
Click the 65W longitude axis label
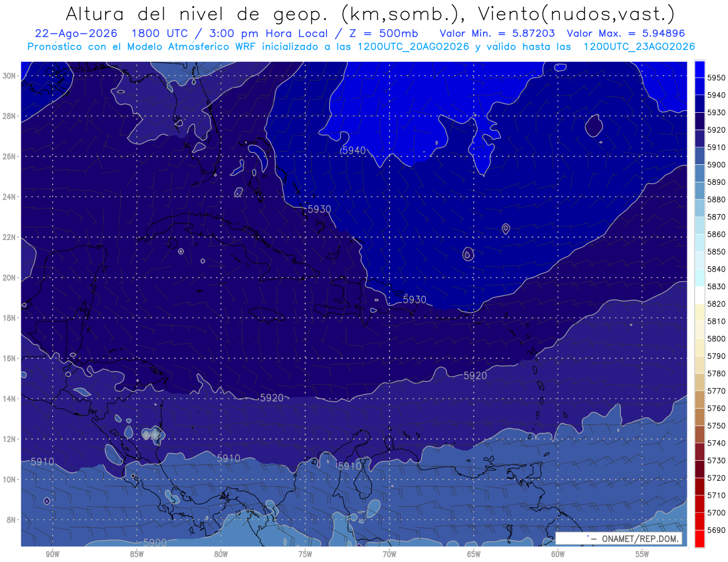tap(474, 555)
